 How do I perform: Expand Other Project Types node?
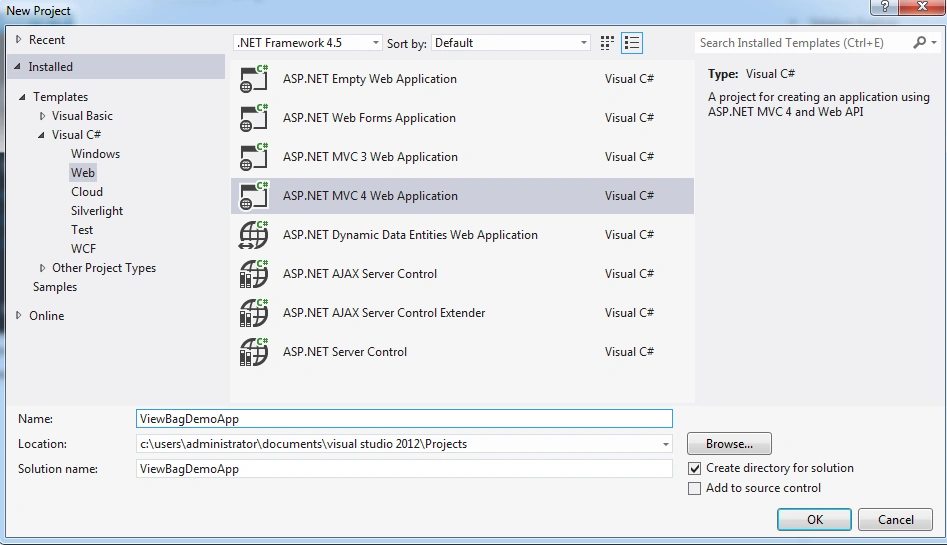(42, 268)
